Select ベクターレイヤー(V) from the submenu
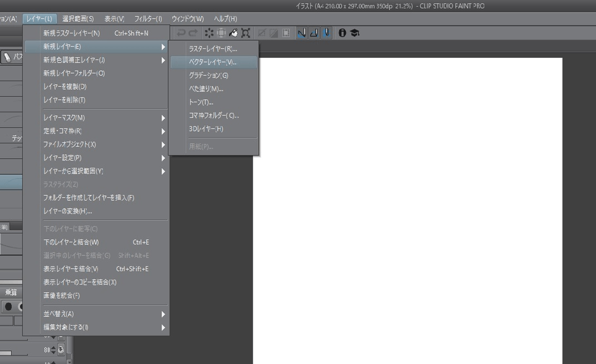 (x=212, y=62)
